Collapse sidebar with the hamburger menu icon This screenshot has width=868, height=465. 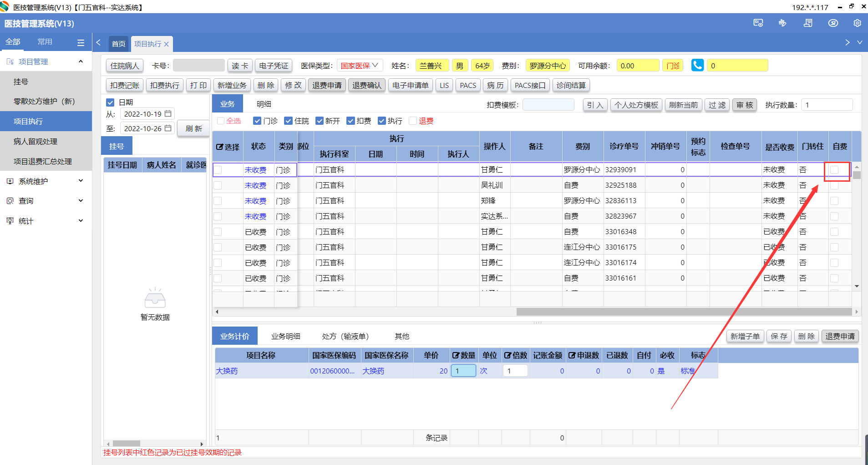click(x=81, y=42)
